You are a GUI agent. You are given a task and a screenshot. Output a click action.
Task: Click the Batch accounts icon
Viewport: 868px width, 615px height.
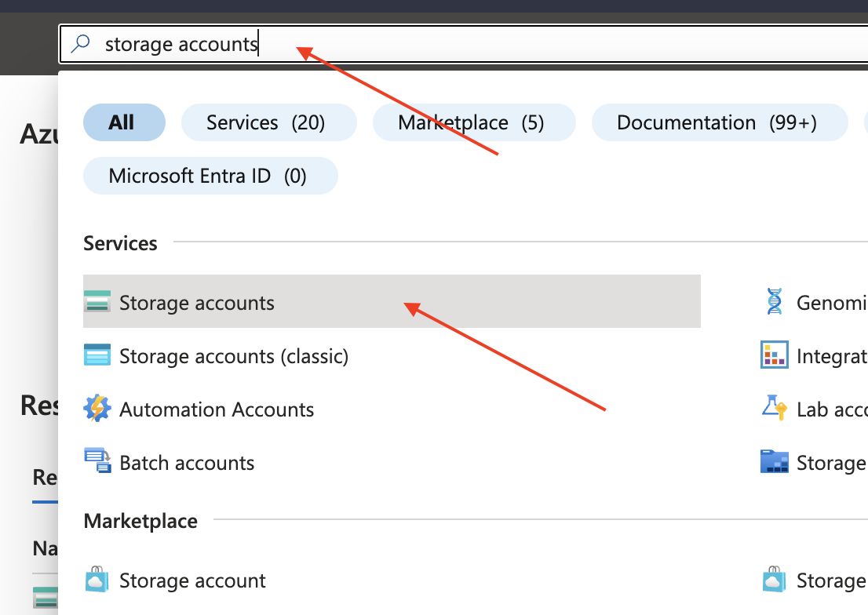coord(97,460)
